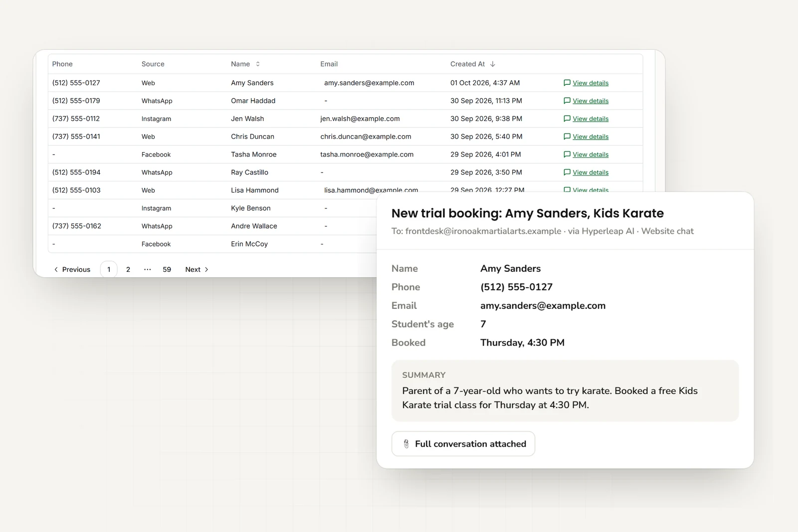Click the Andre Wallace name cell
Image resolution: width=798 pixels, height=532 pixels.
tap(254, 226)
